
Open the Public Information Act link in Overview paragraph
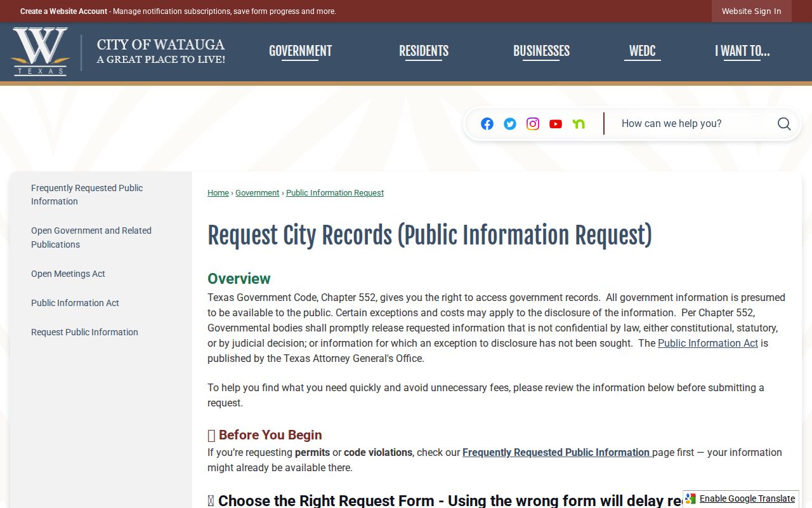708,344
